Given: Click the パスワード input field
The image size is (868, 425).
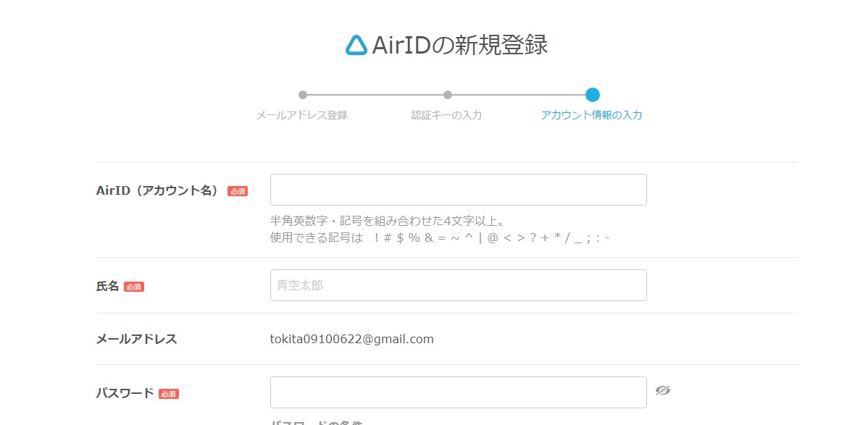Looking at the screenshot, I should click(x=458, y=391).
